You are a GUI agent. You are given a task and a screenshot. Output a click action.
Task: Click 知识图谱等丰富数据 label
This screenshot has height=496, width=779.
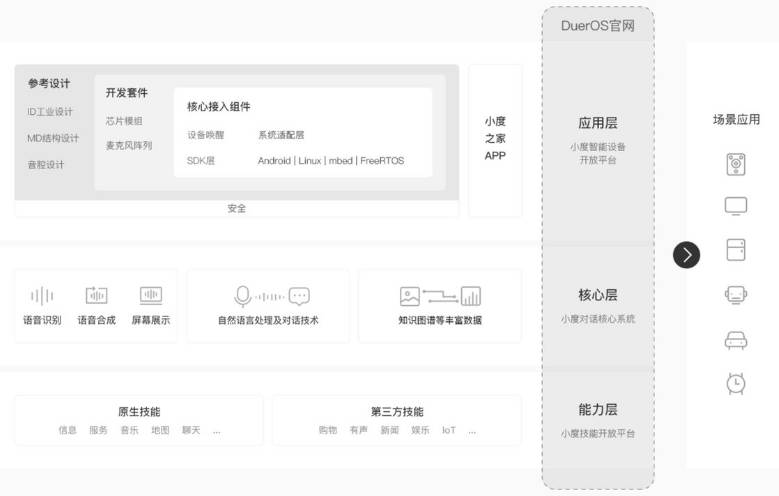[440, 320]
